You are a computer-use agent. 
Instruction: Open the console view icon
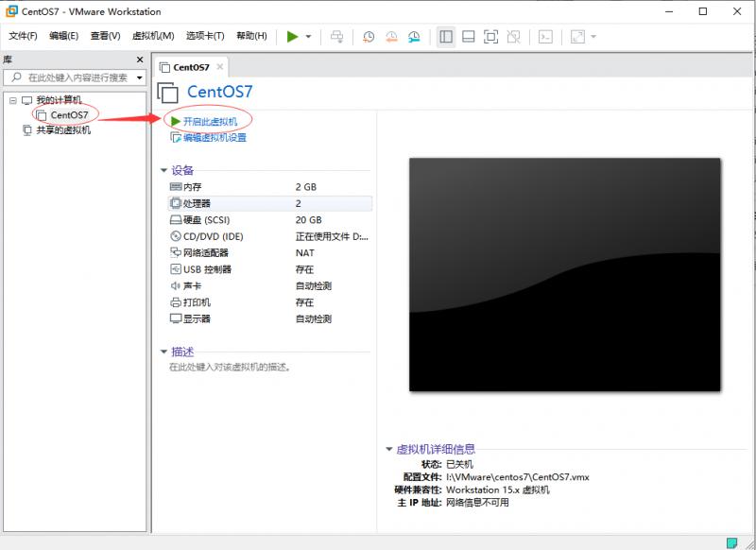[x=545, y=37]
